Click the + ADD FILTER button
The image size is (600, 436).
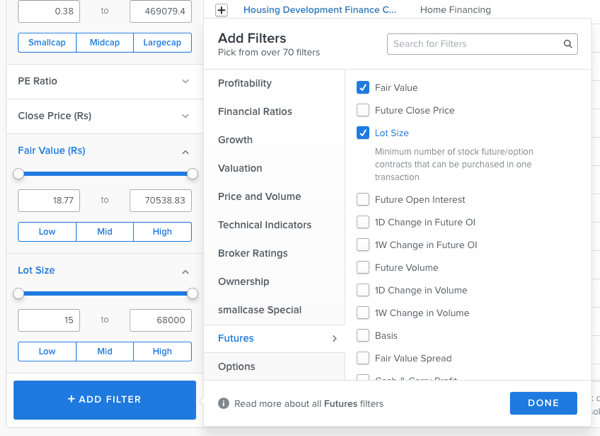[x=104, y=399]
